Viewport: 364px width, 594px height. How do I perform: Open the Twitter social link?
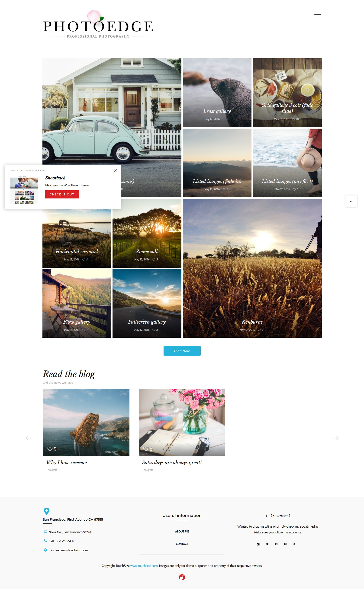(267, 544)
